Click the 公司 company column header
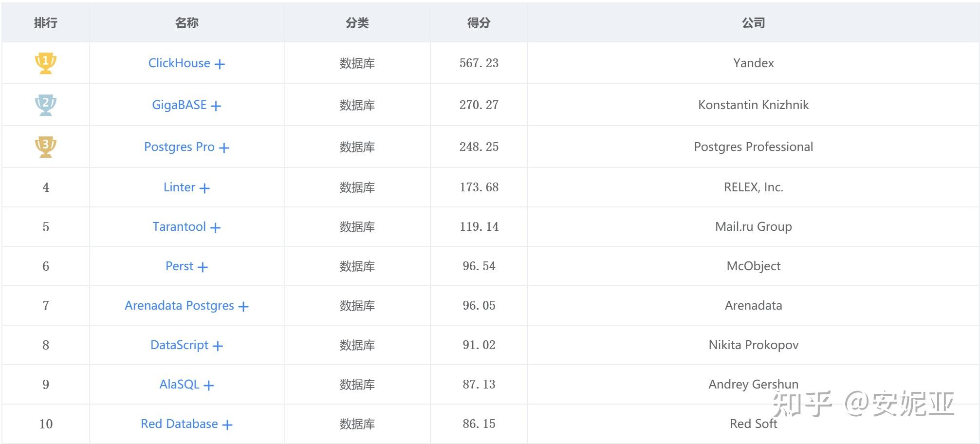The image size is (980, 444). [x=753, y=23]
